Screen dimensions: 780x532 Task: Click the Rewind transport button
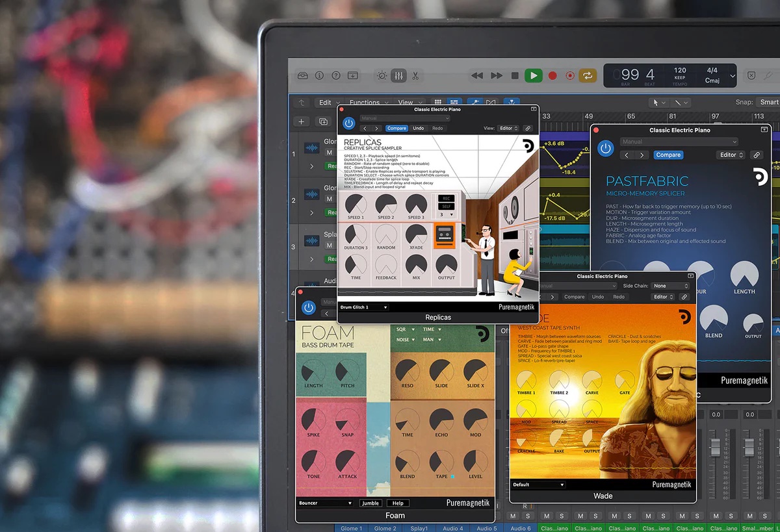477,75
